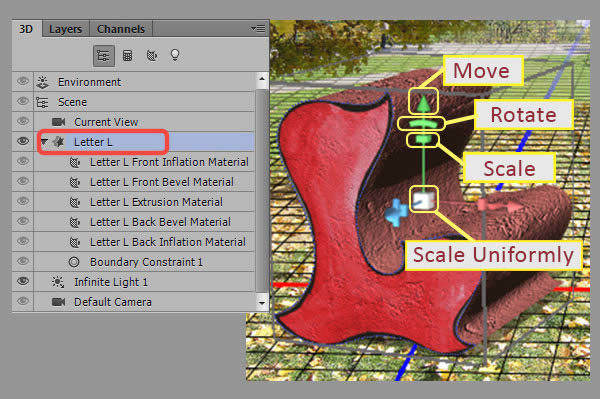600x399 pixels.
Task: Click the green Move arrow on the 3D axis
Action: [423, 101]
